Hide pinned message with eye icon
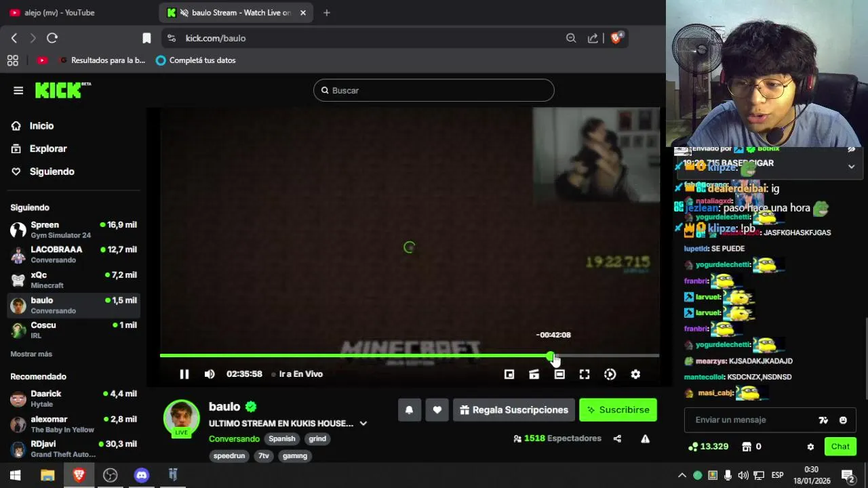 pos(852,150)
